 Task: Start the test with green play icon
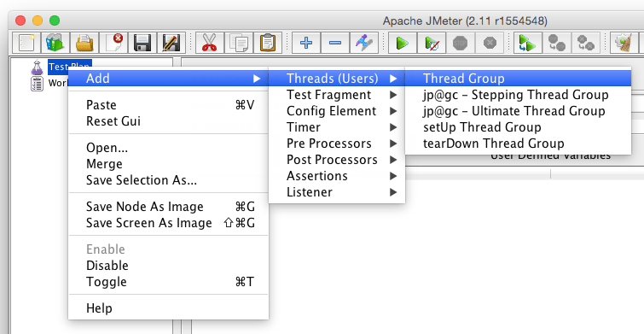(x=402, y=43)
